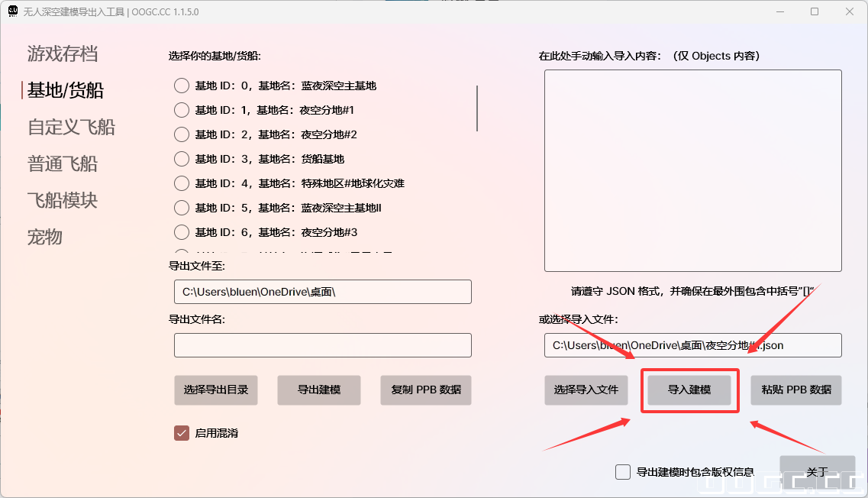Select base ID 0 蓝夜深空主基地

[x=181, y=86]
